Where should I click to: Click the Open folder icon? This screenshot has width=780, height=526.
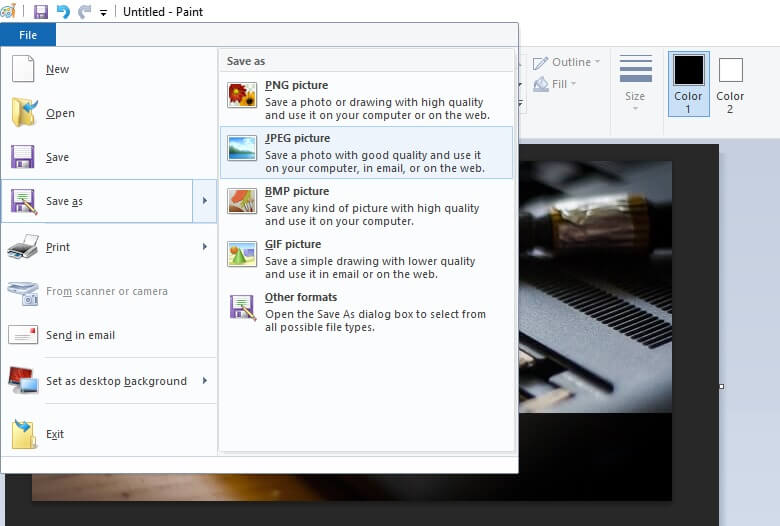(x=24, y=112)
